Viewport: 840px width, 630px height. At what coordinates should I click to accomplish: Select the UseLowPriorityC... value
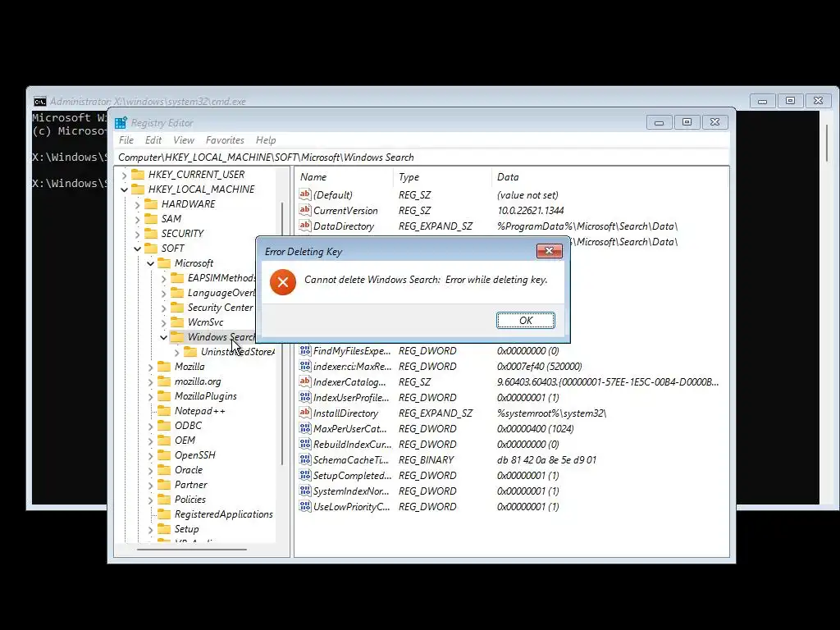[x=351, y=506]
